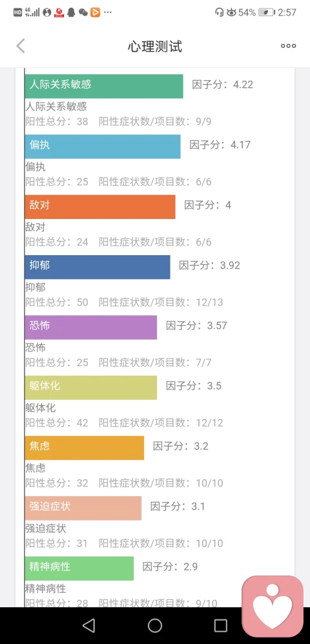Select the orange 敌对 bar

click(100, 207)
